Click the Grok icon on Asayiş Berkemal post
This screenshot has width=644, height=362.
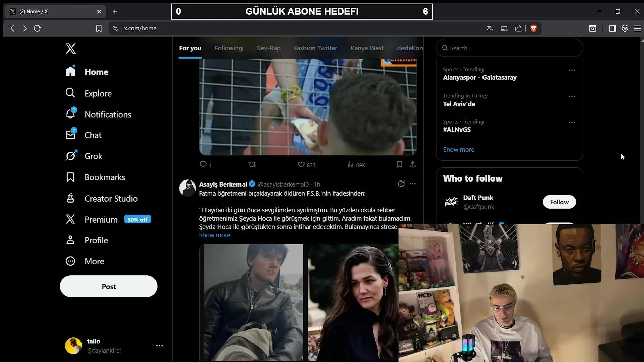point(401,184)
